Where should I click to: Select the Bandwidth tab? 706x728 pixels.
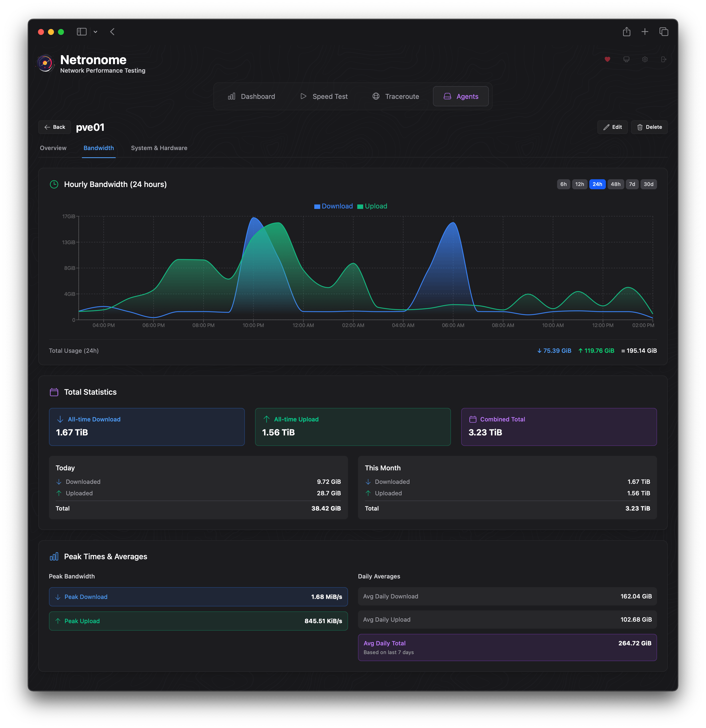coord(99,148)
